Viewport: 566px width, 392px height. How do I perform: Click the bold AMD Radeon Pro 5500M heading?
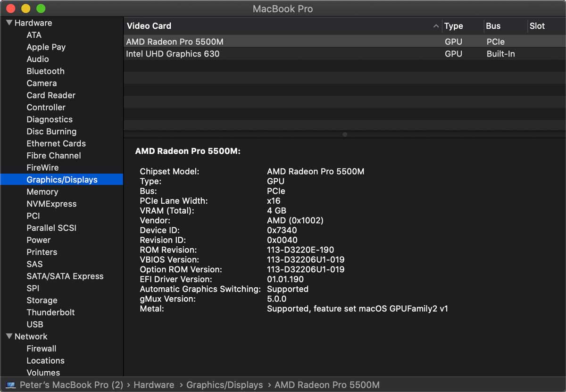[x=188, y=151]
